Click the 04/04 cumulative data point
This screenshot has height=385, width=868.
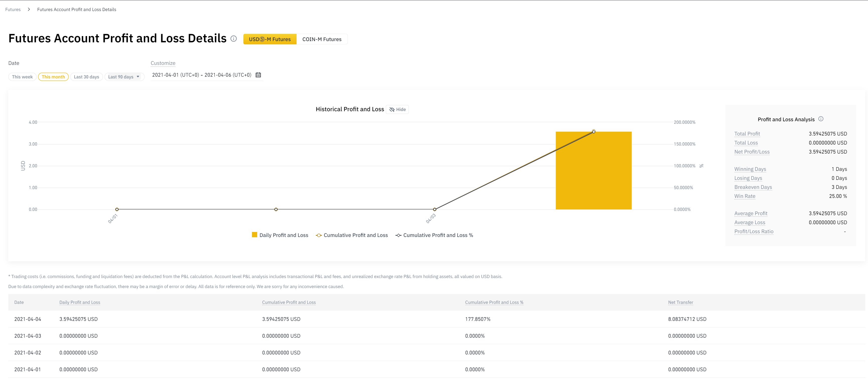point(594,132)
